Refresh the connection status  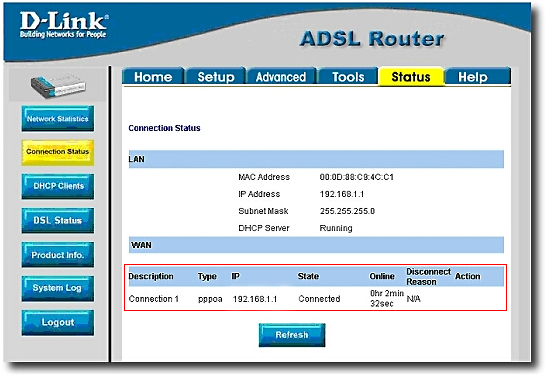pyautogui.click(x=292, y=335)
